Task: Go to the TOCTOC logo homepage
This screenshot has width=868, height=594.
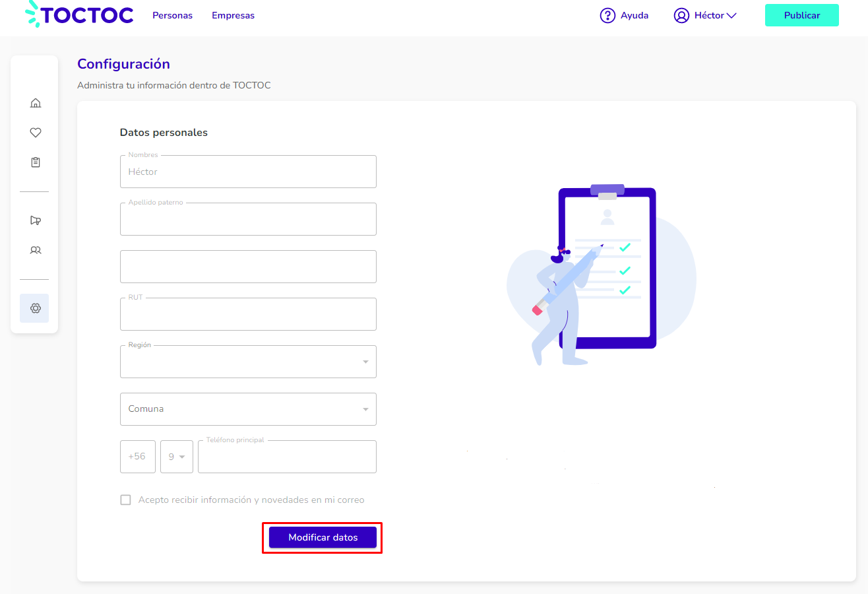Action: click(79, 15)
